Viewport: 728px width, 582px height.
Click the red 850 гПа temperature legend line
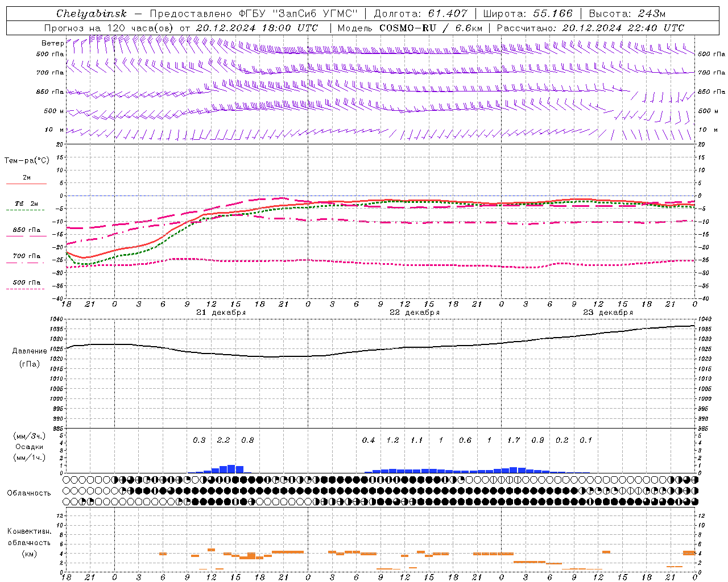(27, 236)
